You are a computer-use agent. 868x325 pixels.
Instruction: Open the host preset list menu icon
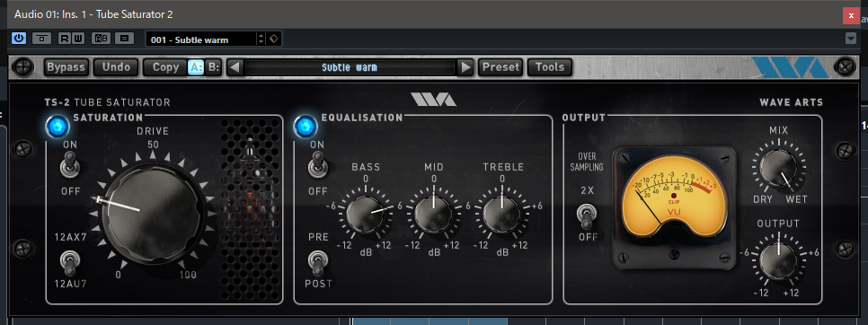pyautogui.click(x=125, y=39)
